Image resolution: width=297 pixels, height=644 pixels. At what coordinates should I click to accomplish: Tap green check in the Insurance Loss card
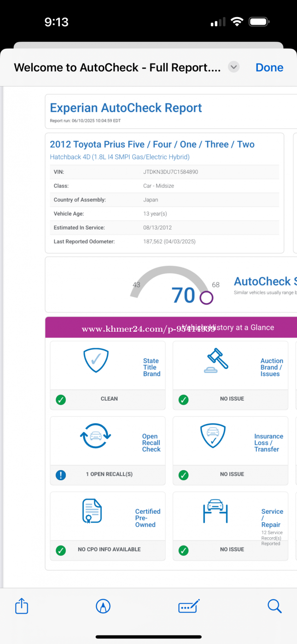pyautogui.click(x=183, y=475)
